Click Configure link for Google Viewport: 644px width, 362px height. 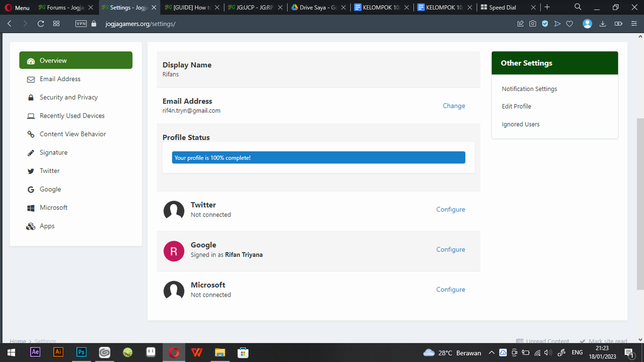[451, 249]
